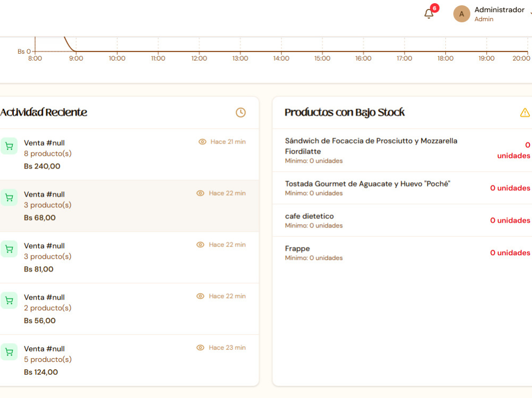Click the Admin role label
This screenshot has height=398, width=532.
pos(484,19)
